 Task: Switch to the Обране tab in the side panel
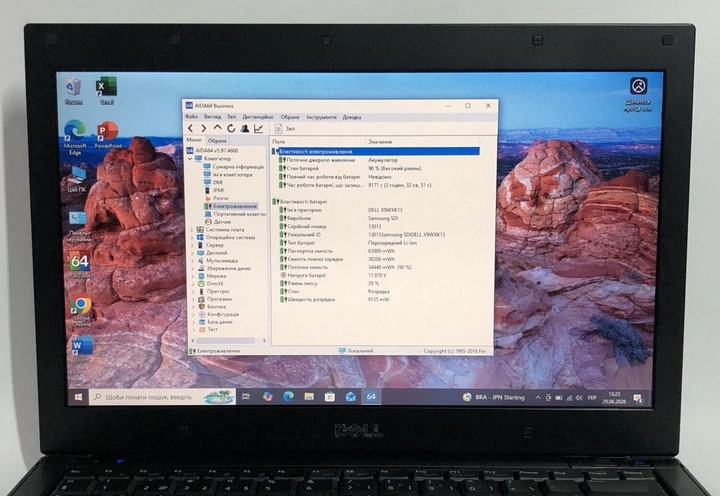point(217,141)
